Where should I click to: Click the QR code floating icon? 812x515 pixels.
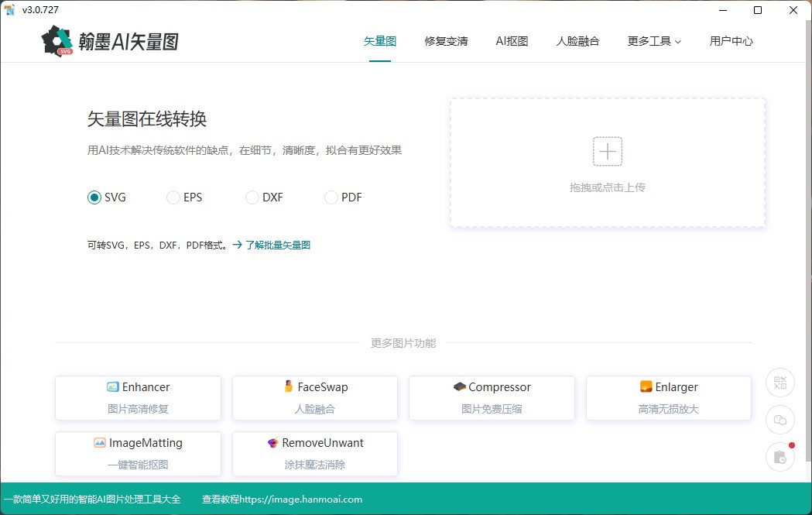click(x=779, y=383)
